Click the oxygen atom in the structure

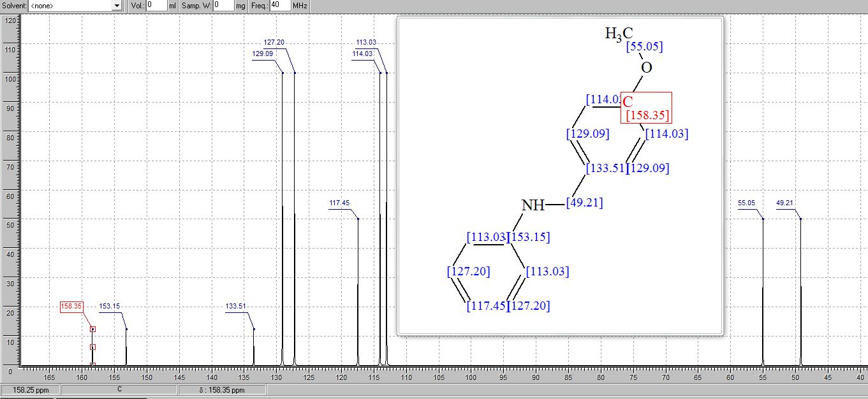[647, 68]
